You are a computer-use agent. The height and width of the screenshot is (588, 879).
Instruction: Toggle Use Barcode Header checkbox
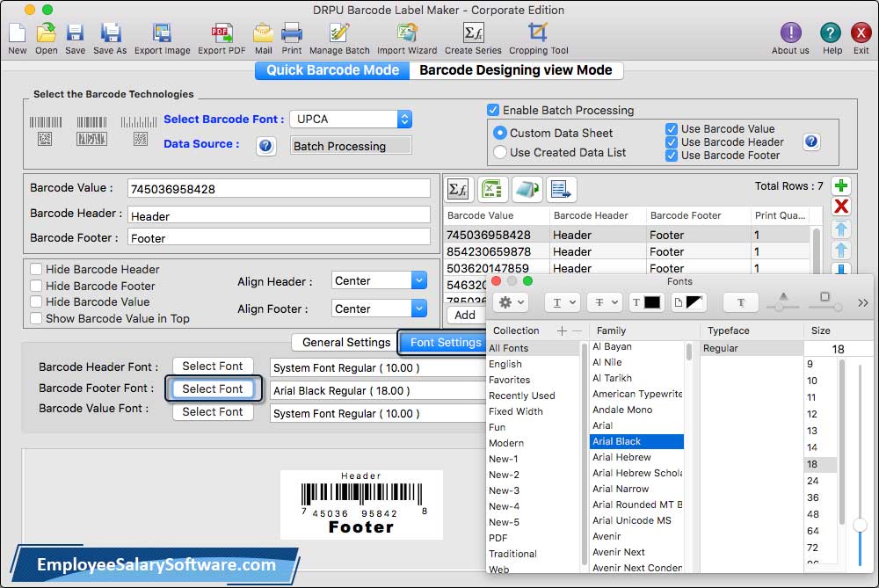click(x=671, y=142)
